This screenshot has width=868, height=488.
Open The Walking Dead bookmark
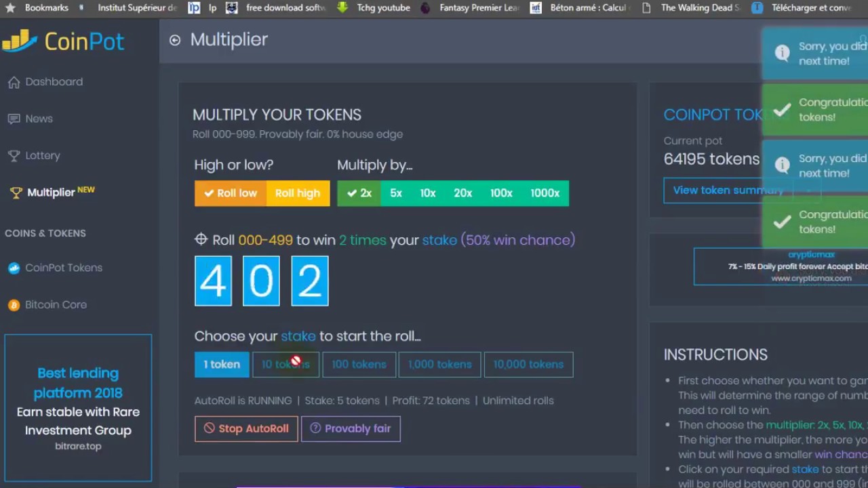[692, 8]
